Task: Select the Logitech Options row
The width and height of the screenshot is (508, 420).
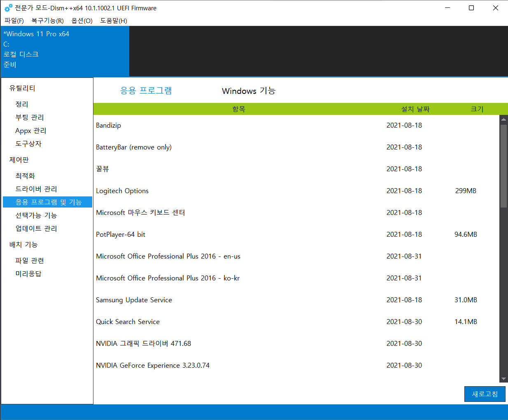Action: click(x=296, y=191)
